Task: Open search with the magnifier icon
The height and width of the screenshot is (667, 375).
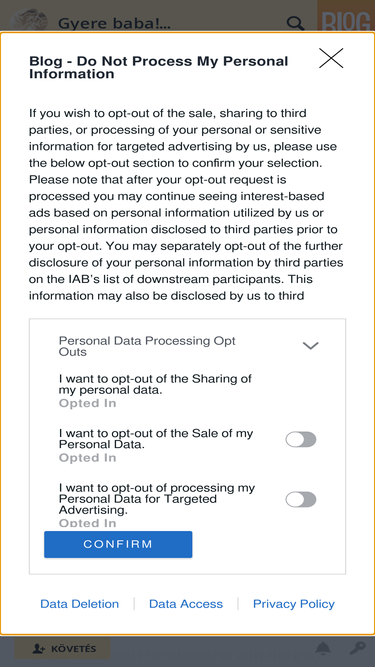Action: [295, 23]
